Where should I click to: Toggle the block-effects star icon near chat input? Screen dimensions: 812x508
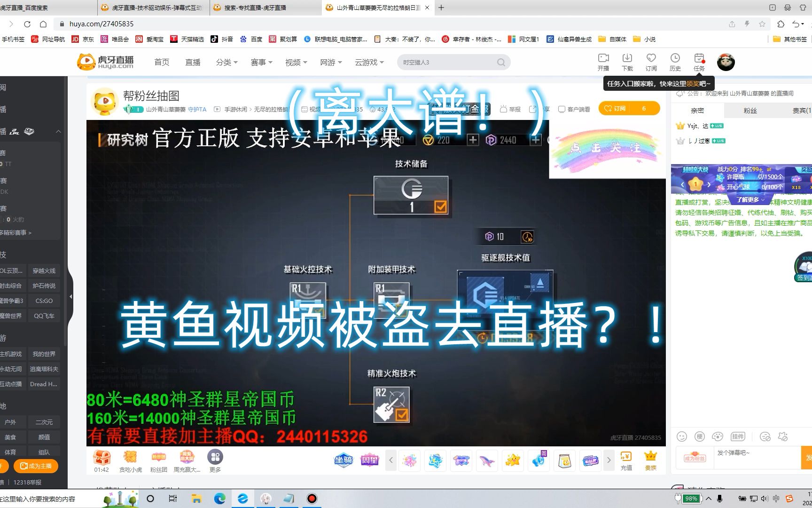click(x=783, y=436)
